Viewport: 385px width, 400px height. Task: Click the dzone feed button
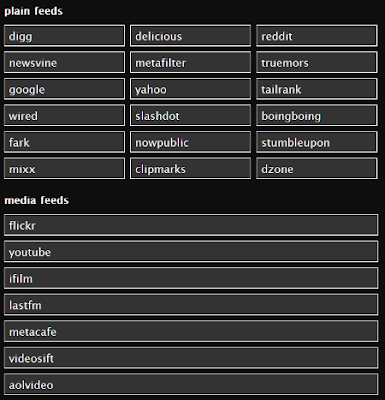pyautogui.click(x=317, y=168)
